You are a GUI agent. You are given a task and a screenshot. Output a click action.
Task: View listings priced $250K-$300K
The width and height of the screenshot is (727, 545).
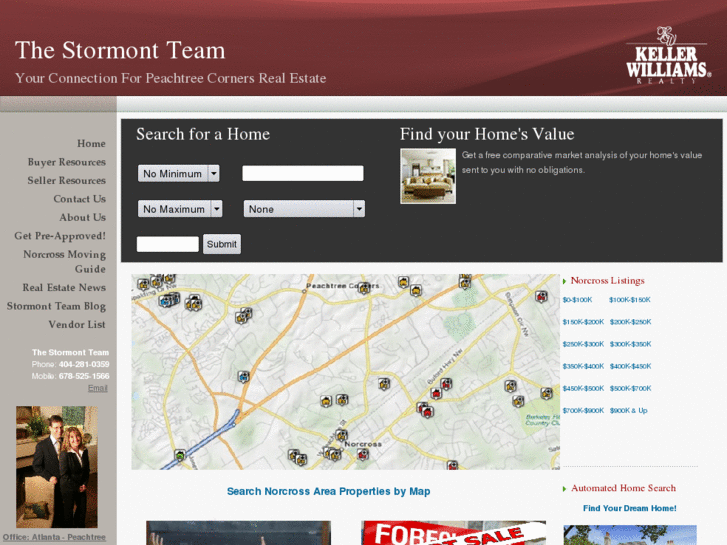coord(583,344)
